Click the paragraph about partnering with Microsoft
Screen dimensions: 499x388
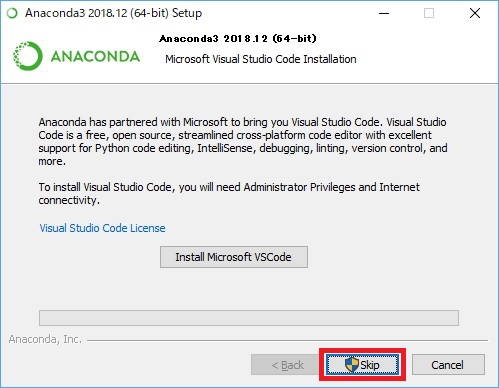coord(243,142)
